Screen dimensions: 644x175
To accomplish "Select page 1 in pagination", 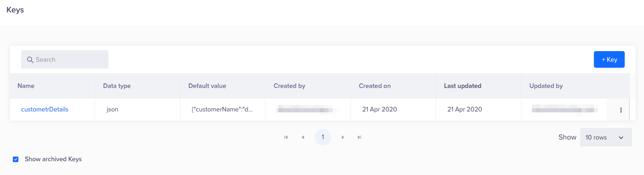I will tap(323, 137).
